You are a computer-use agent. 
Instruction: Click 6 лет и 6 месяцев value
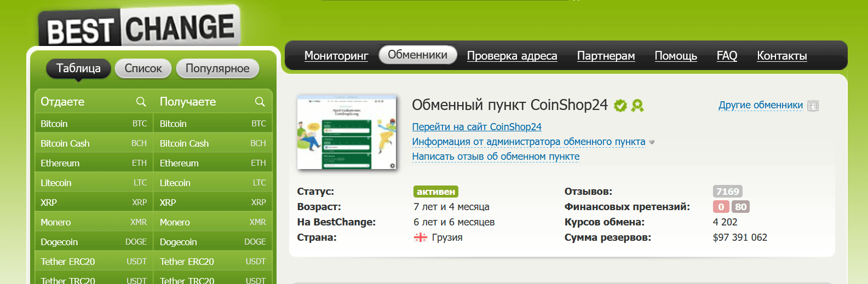click(454, 222)
